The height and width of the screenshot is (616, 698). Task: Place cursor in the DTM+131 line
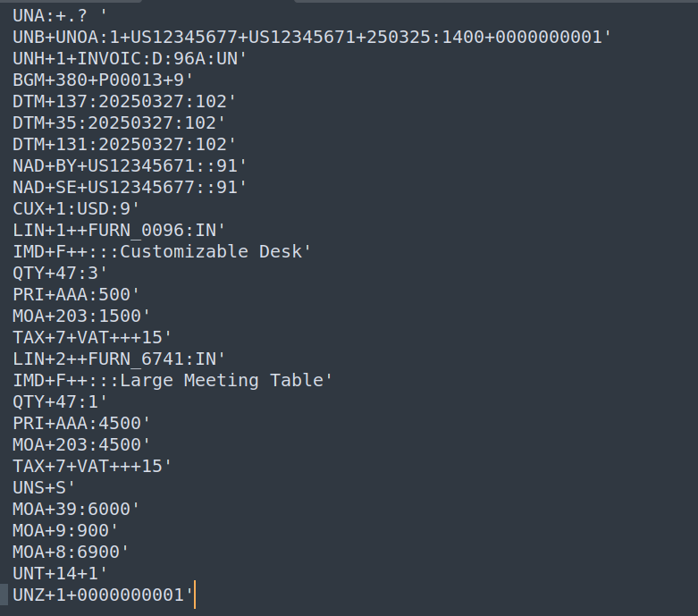pyautogui.click(x=124, y=144)
